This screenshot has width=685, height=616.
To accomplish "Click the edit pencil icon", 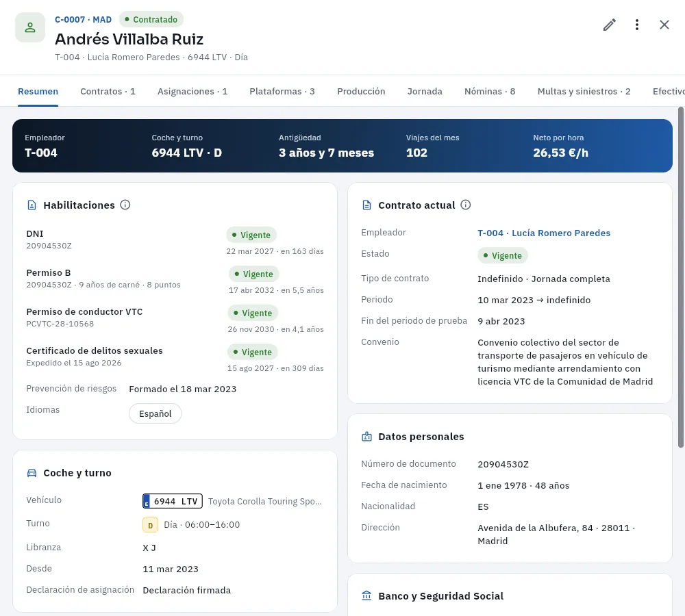I will 610,25.
